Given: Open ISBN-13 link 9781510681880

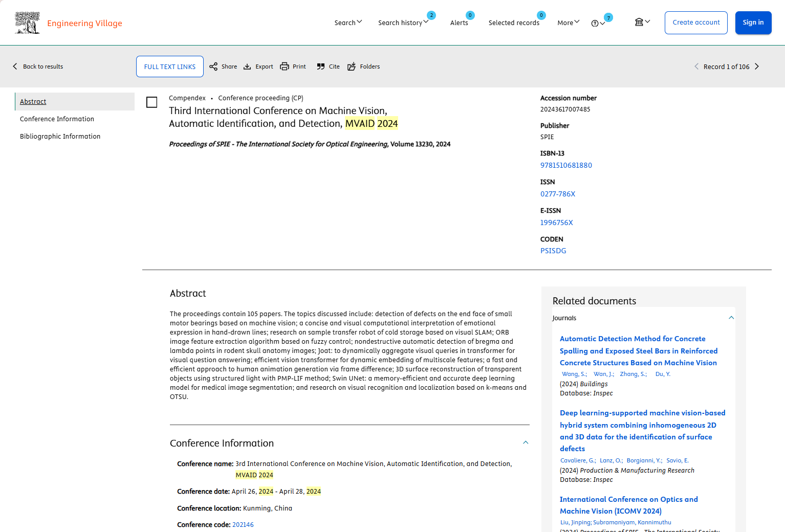Looking at the screenshot, I should point(566,165).
